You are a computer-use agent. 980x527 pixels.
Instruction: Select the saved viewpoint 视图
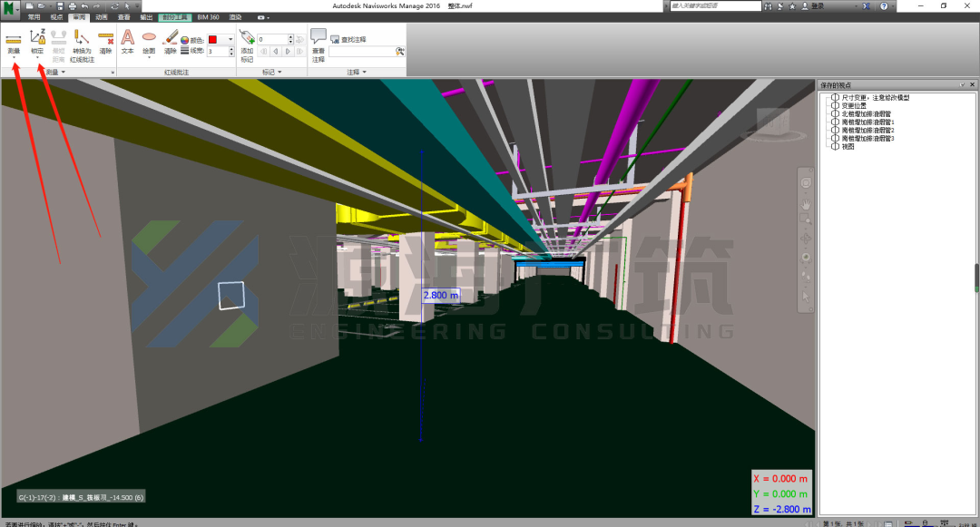click(848, 146)
